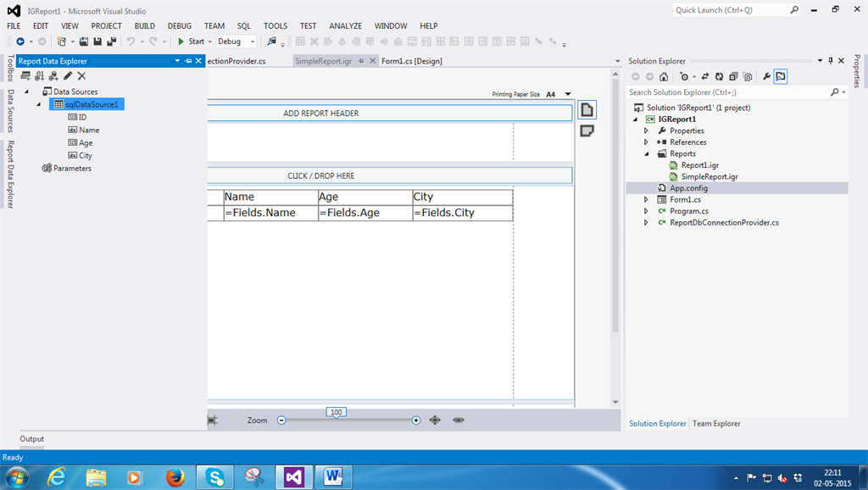This screenshot has height=490, width=868.
Task: Open Properties wrench icon in Solution Explorer toolbar
Action: tap(766, 76)
